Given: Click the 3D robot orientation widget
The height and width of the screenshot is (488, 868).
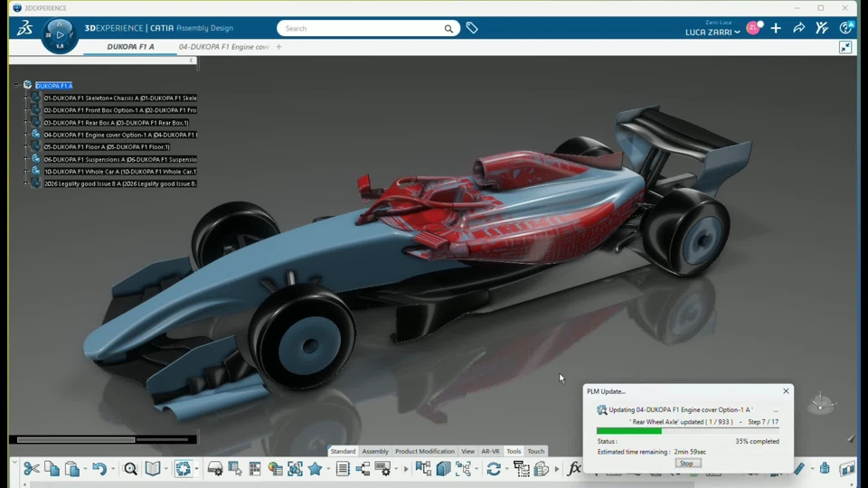Looking at the screenshot, I should click(820, 404).
